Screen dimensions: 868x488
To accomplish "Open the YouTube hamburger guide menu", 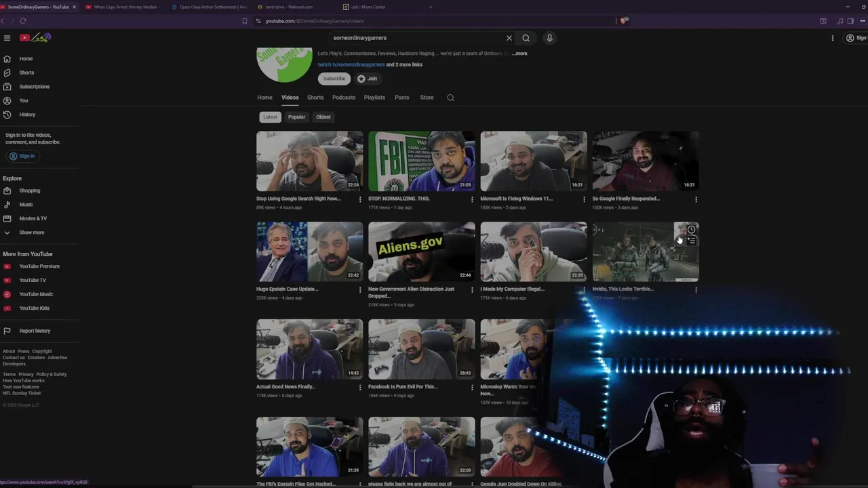I will tap(7, 38).
